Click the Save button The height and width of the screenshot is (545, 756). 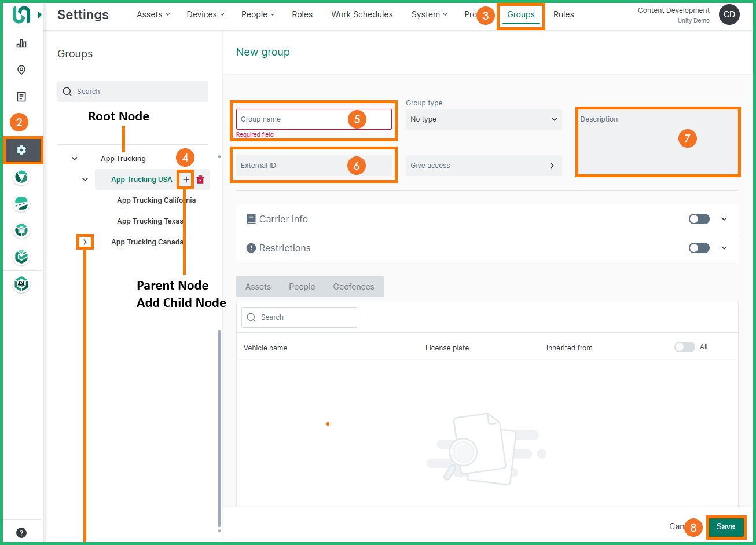coord(725,526)
